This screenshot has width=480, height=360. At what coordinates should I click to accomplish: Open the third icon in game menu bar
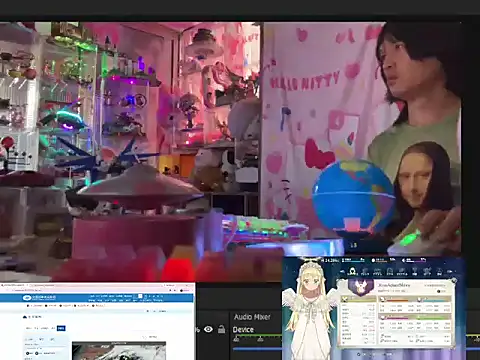point(377,272)
